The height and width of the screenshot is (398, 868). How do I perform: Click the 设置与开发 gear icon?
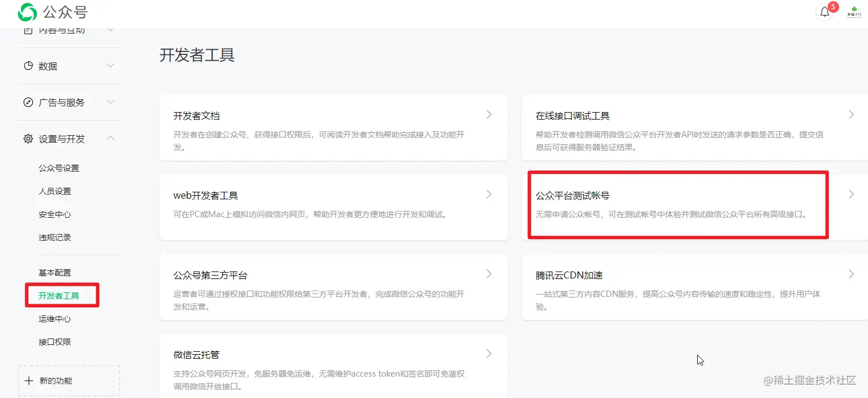(x=28, y=139)
